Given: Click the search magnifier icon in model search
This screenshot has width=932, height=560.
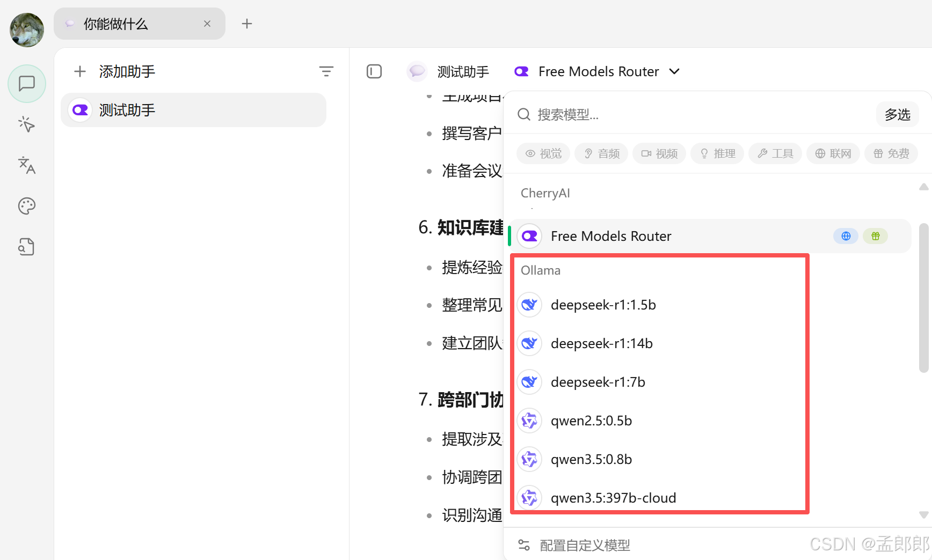Looking at the screenshot, I should tap(524, 114).
